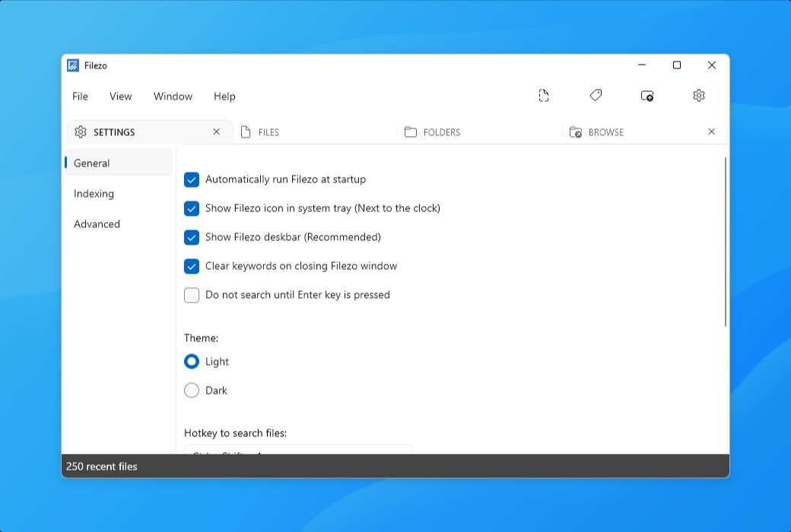Click the hotkey to search files field
Viewport: 791px width, 532px height.
click(x=298, y=449)
